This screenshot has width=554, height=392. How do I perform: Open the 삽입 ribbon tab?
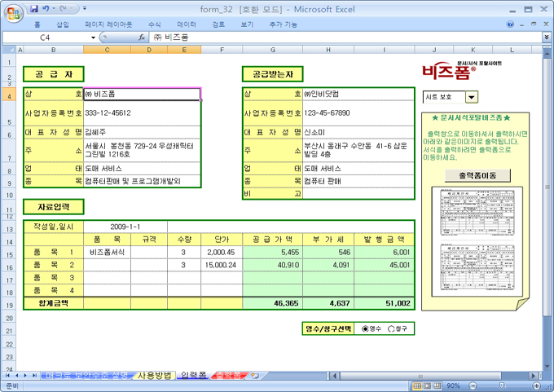pyautogui.click(x=63, y=24)
